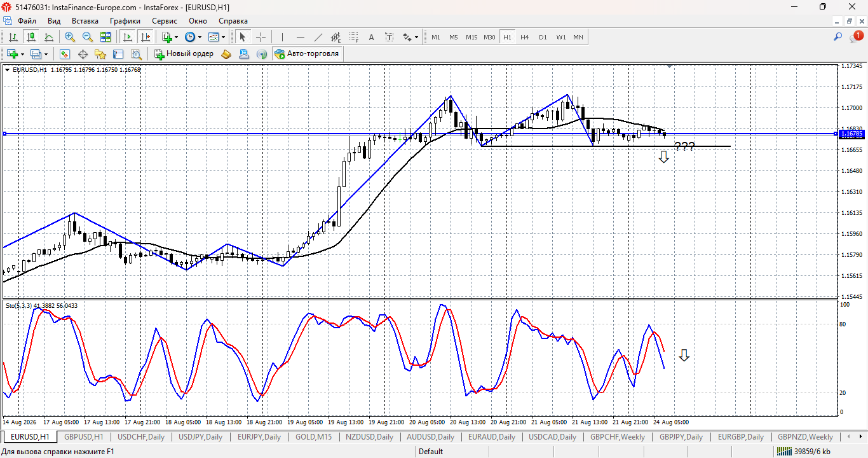Click the green signal waves icon
This screenshot has width=868, height=458.
point(262,54)
